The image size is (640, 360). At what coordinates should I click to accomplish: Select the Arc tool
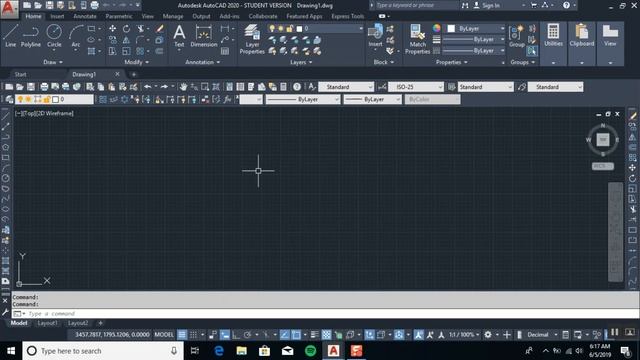coord(76,36)
